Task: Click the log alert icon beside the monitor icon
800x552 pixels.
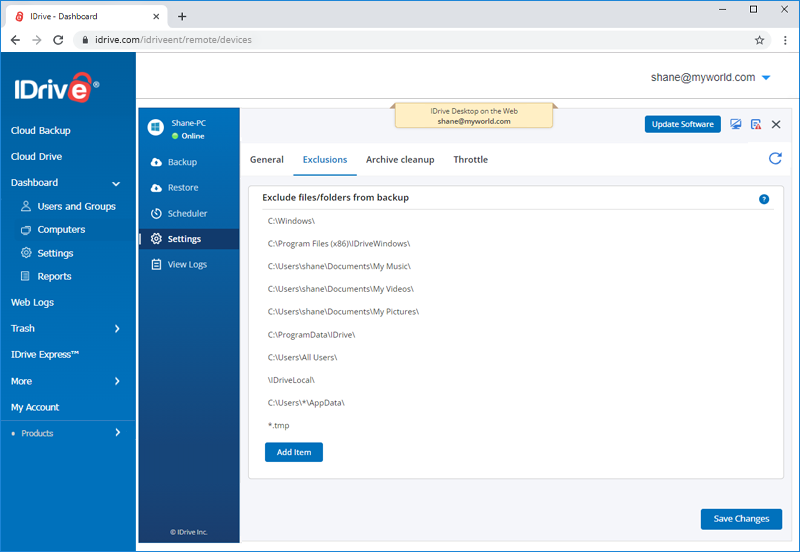Action: 756,124
